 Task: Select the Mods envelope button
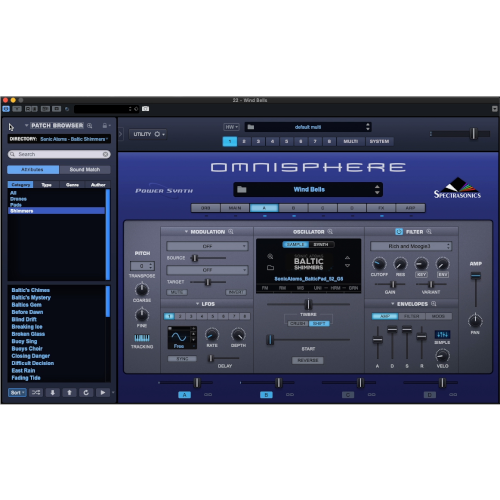click(438, 316)
